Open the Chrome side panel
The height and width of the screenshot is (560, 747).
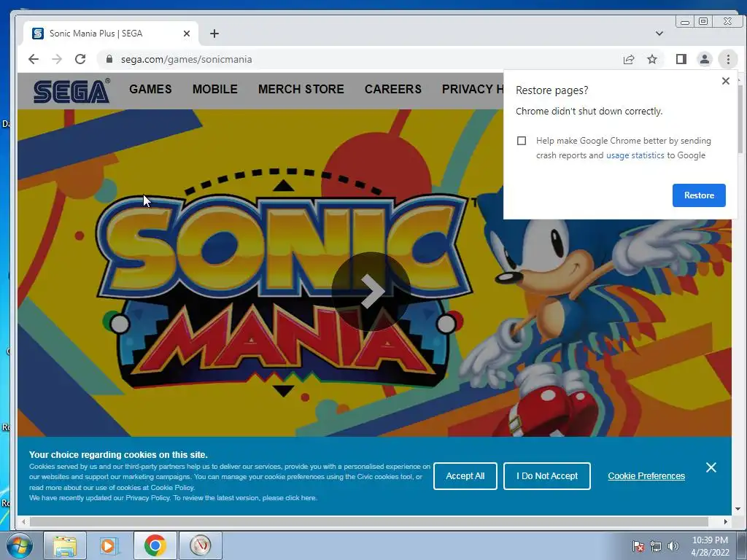(x=681, y=59)
